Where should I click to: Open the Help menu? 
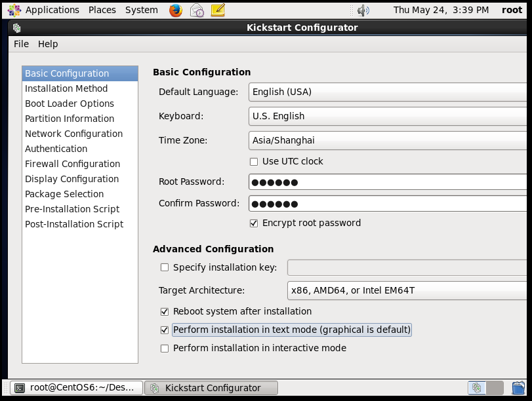[x=48, y=44]
